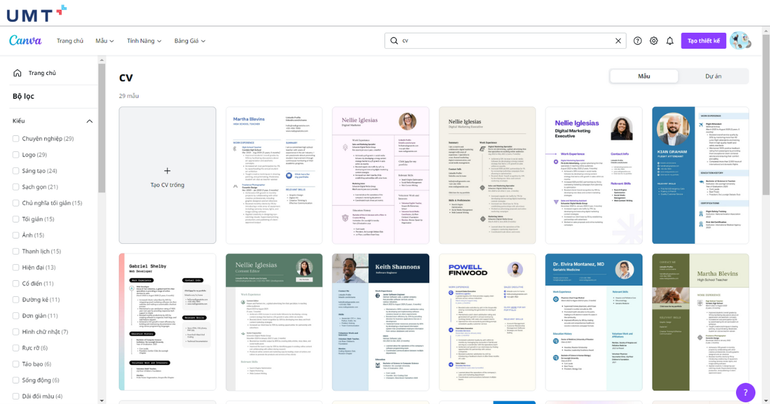Image resolution: width=770 pixels, height=404 pixels.
Task: Open the Bảng Giá dropdown
Action: [x=189, y=41]
